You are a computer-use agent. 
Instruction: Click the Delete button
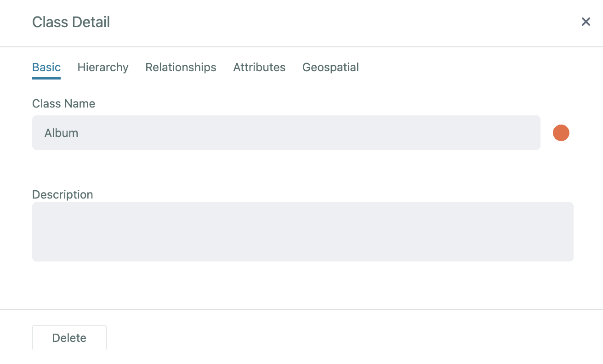(69, 338)
